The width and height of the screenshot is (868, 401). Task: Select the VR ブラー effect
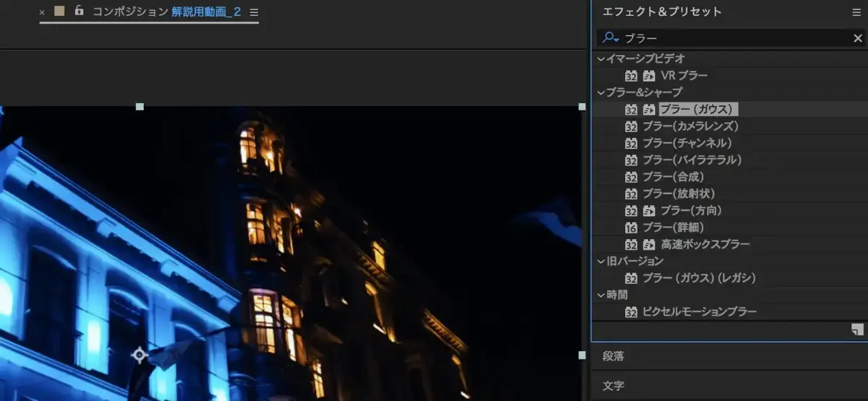click(684, 75)
